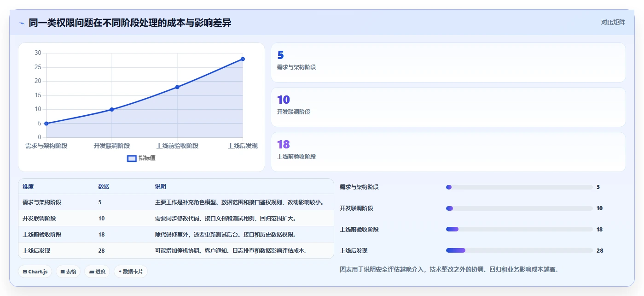The height and width of the screenshot is (296, 644).
Task: Click the chart data point at value 28
Action: click(x=243, y=59)
